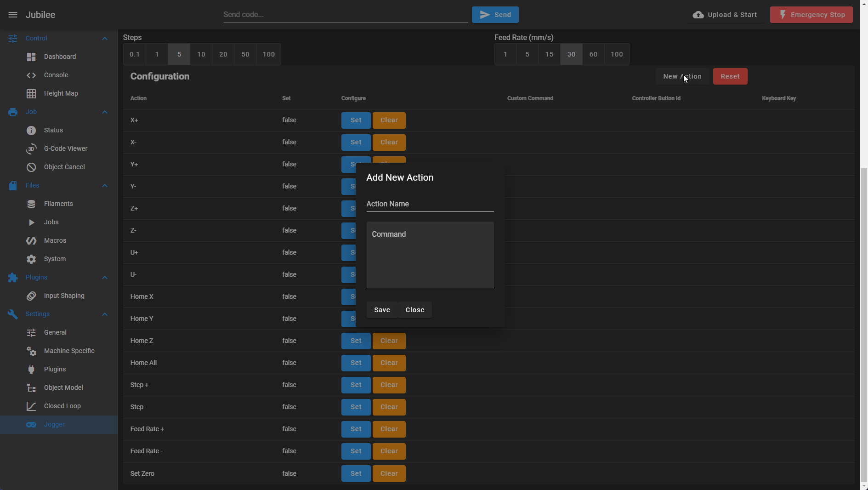Select feed rate 30 mm/s
The width and height of the screenshot is (868, 490).
click(x=572, y=54)
